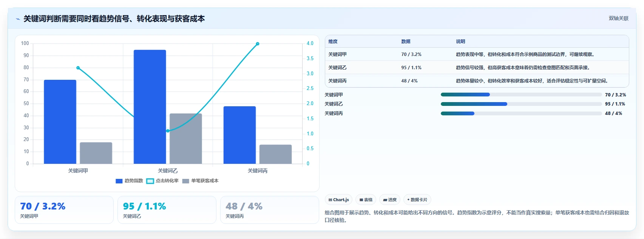Click the line point at 关键词甲

[78, 68]
